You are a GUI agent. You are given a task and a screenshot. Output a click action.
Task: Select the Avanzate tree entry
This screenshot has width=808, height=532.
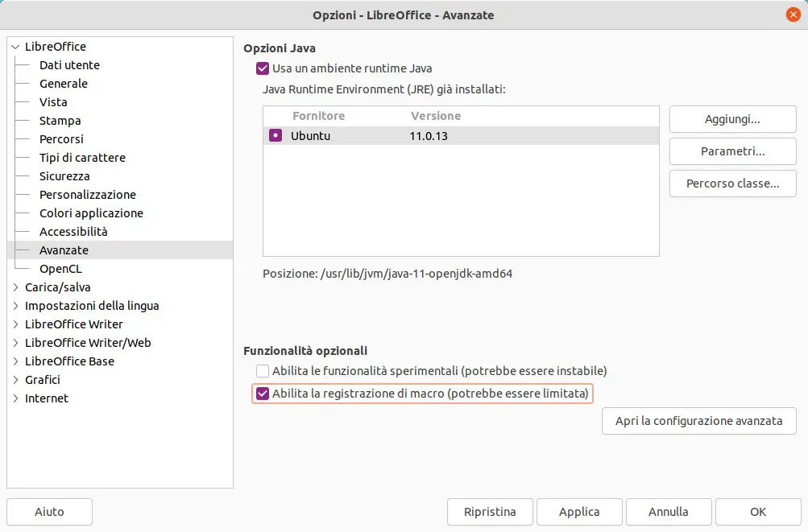[64, 250]
